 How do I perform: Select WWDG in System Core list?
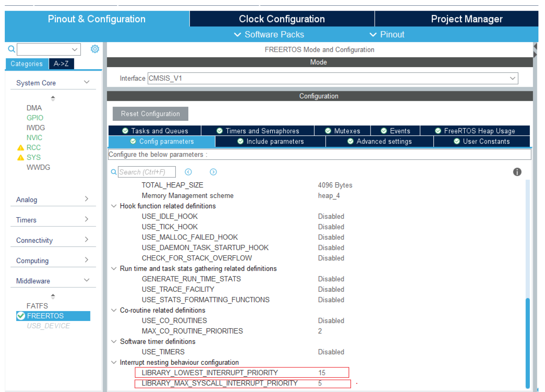(x=38, y=167)
